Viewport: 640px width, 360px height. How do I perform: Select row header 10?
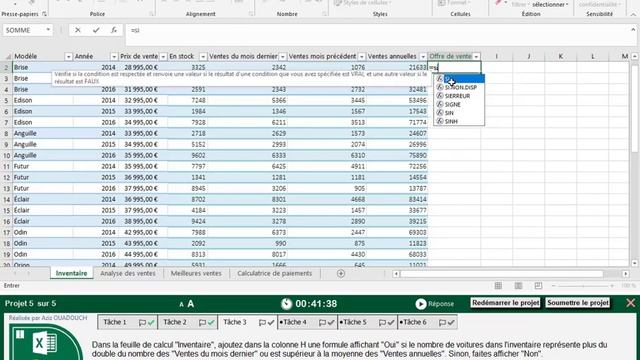tap(7, 156)
